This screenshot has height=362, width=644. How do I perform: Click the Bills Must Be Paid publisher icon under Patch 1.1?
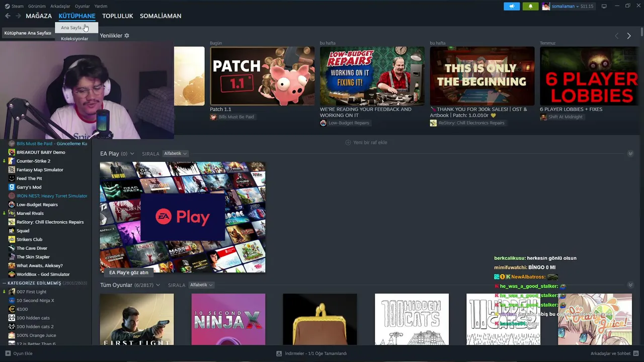coord(213,117)
